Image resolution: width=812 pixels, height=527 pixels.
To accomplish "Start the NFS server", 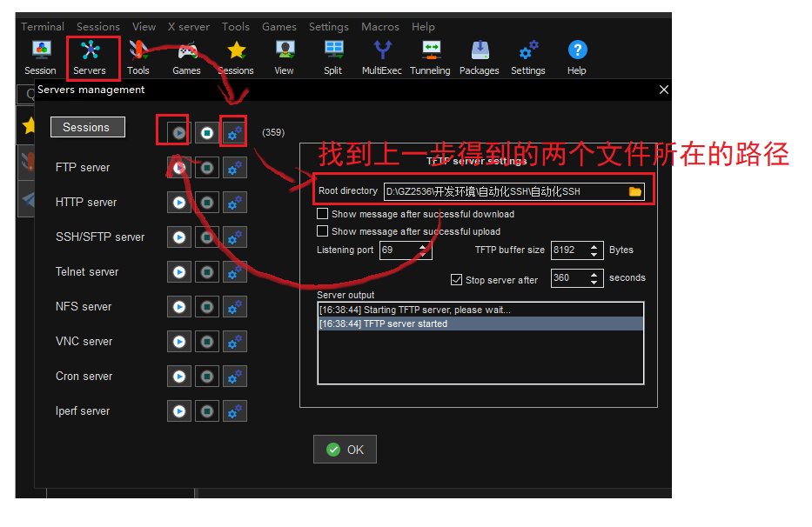I will (179, 307).
